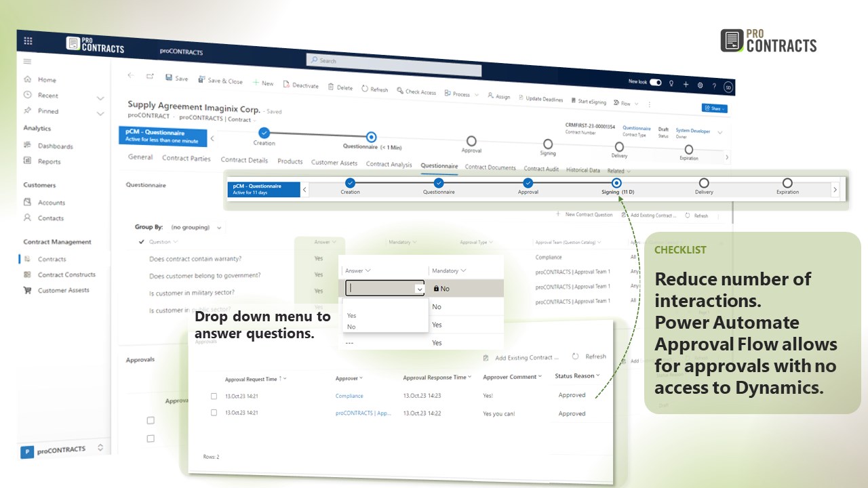
Task: Open the Answer combo box arrow
Action: pyautogui.click(x=419, y=289)
